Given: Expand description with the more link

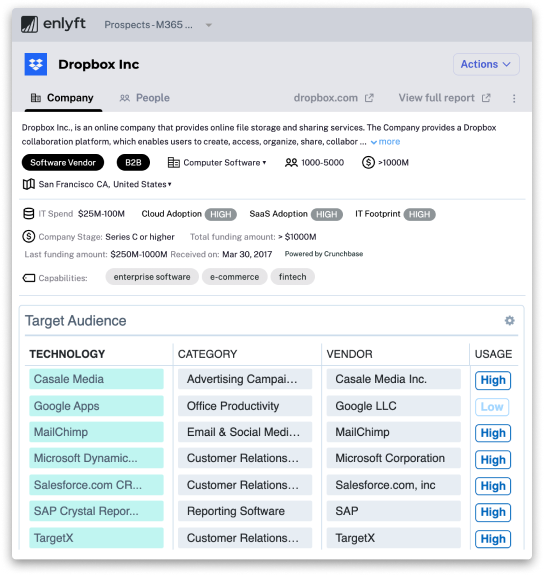Looking at the screenshot, I should pos(386,142).
